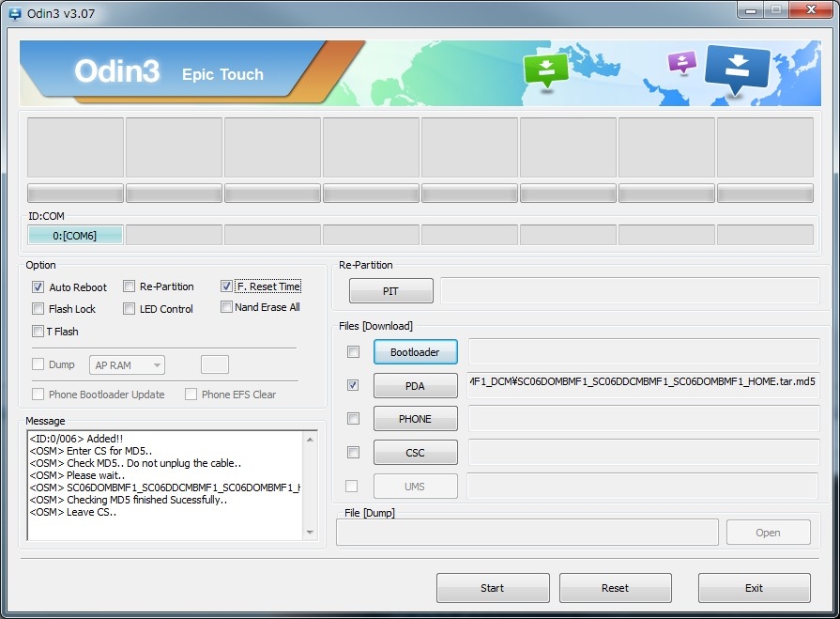The image size is (840, 619).
Task: Click the File Dump path field
Action: pyautogui.click(x=527, y=533)
